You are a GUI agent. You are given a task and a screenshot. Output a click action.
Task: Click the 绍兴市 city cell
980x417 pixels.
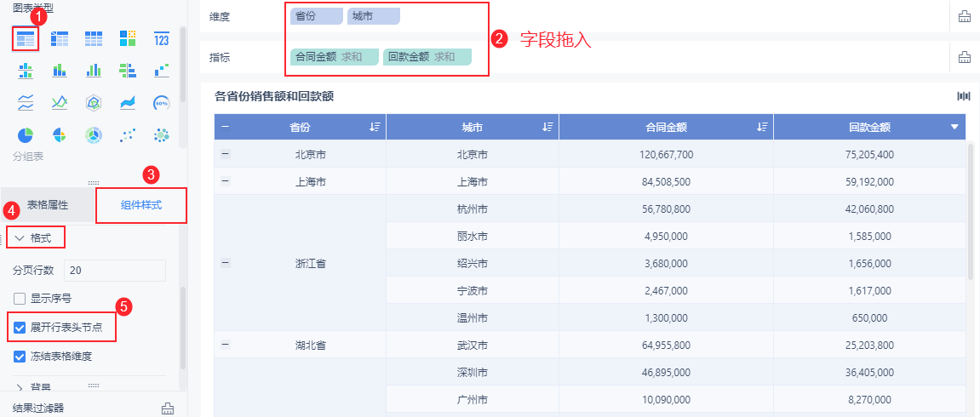473,264
